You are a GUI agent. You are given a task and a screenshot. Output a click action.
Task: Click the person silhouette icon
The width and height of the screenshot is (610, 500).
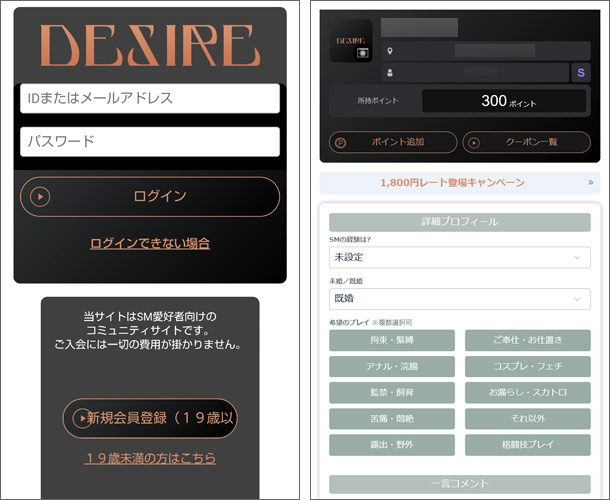(x=389, y=73)
